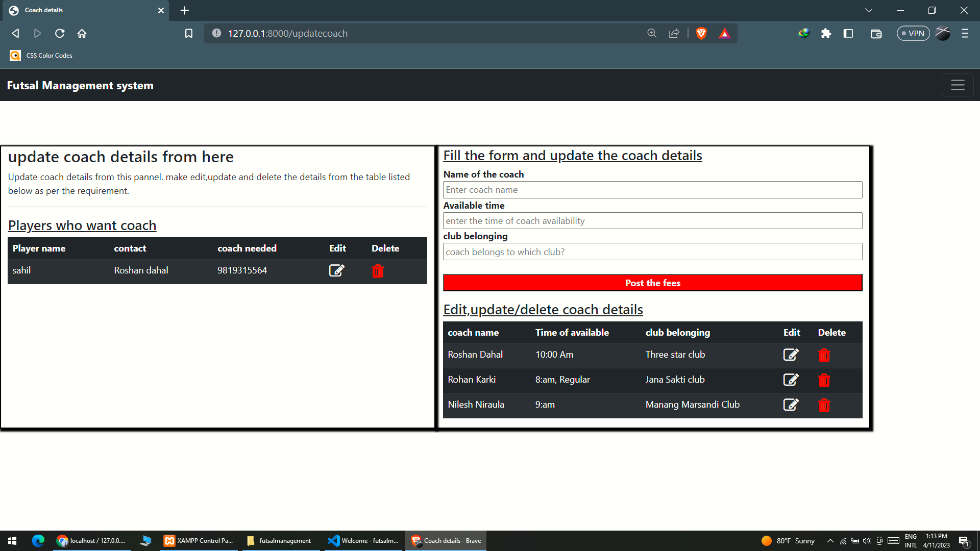This screenshot has width=980, height=551.
Task: Open the browser extensions puzzle icon
Action: pyautogui.click(x=826, y=33)
